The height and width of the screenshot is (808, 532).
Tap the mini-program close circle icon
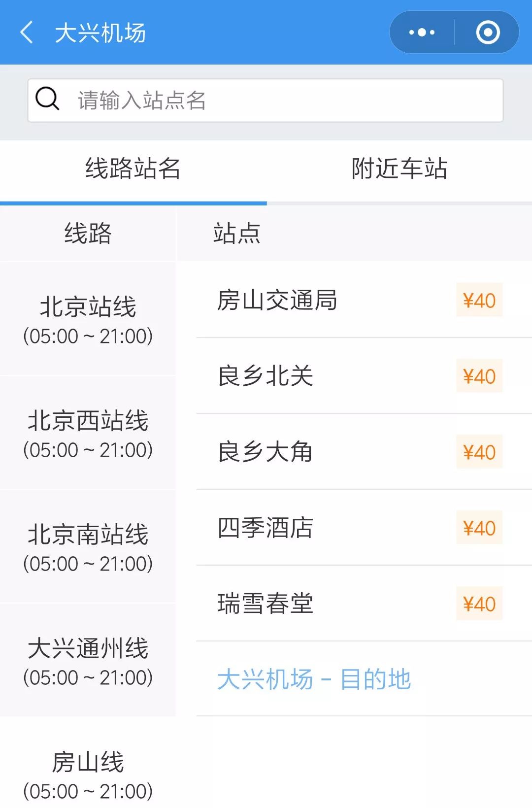pos(488,33)
